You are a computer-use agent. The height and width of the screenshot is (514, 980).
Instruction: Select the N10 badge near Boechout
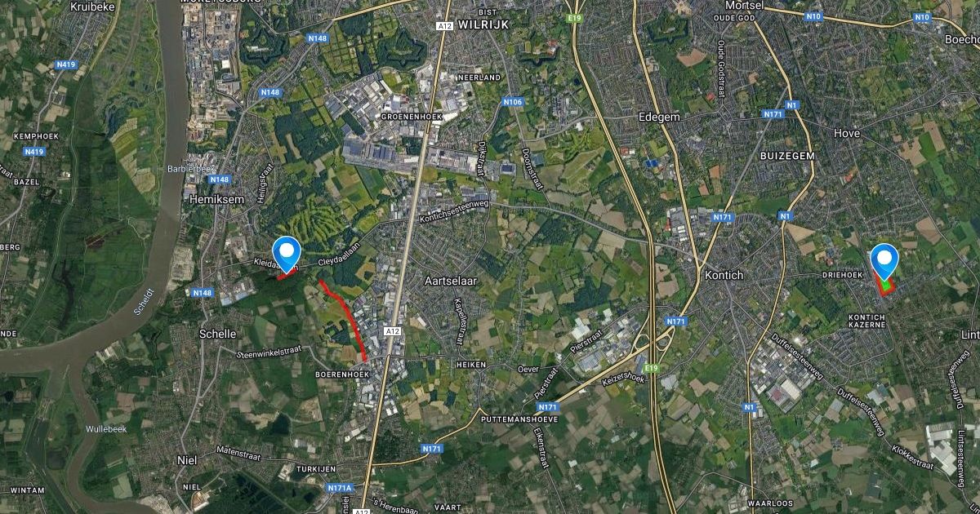[922, 17]
